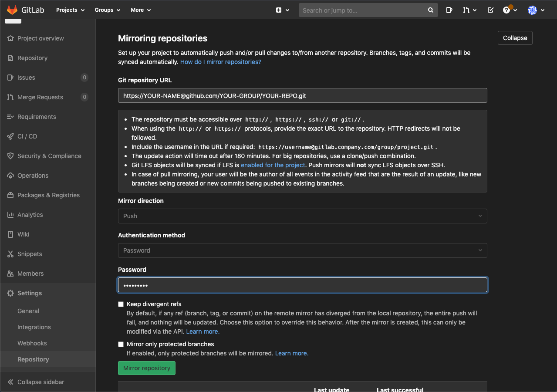Screen dimensions: 557x392
Task: Expand the new item chevron
Action: click(287, 10)
